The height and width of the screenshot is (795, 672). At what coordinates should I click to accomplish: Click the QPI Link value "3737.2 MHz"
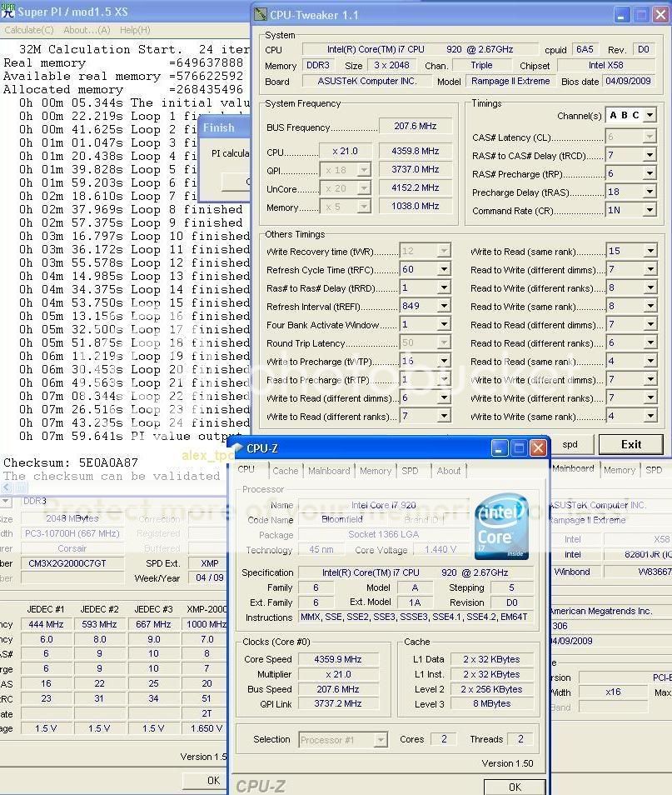click(x=338, y=703)
